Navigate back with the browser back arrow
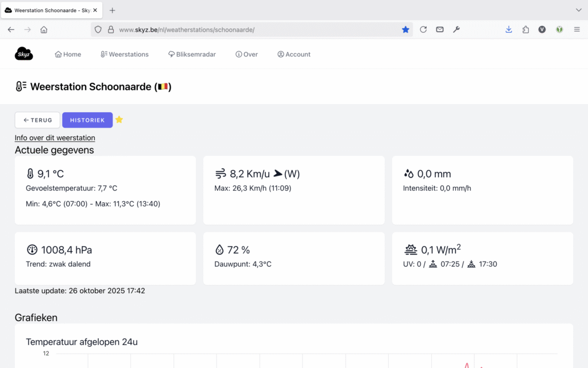The width and height of the screenshot is (588, 368). [x=11, y=29]
